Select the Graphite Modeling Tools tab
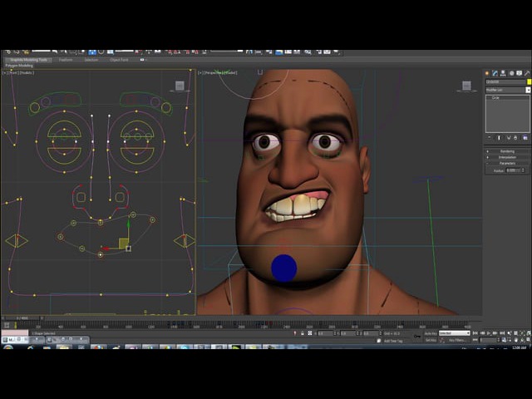The width and height of the screenshot is (532, 399). 28,60
